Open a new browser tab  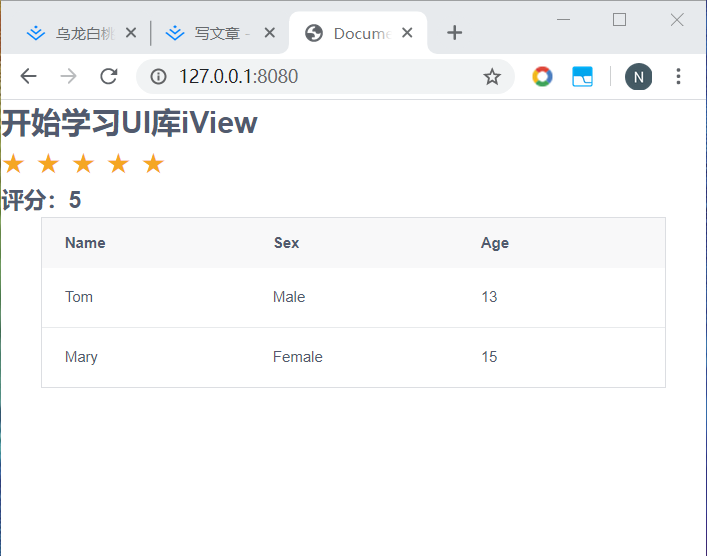tap(454, 32)
